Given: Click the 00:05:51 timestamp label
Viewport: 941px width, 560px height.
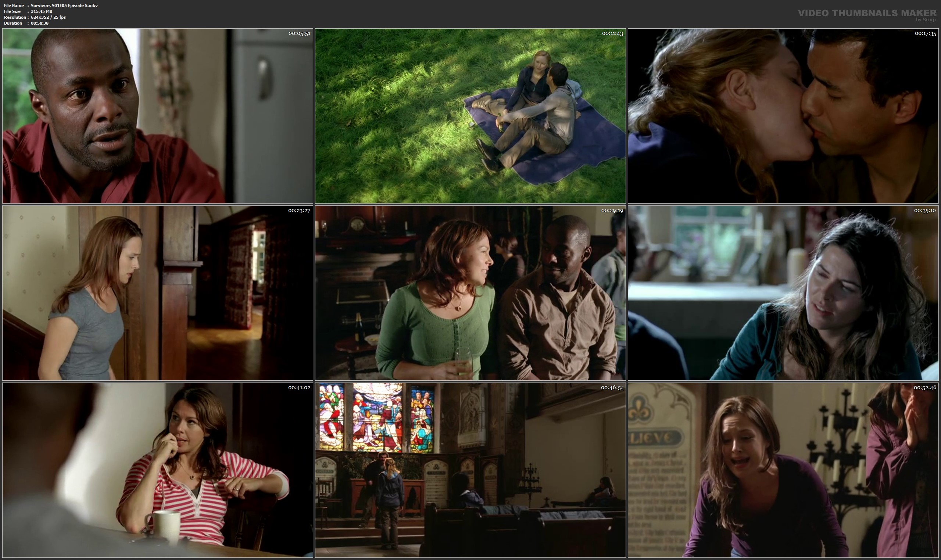Looking at the screenshot, I should [299, 33].
